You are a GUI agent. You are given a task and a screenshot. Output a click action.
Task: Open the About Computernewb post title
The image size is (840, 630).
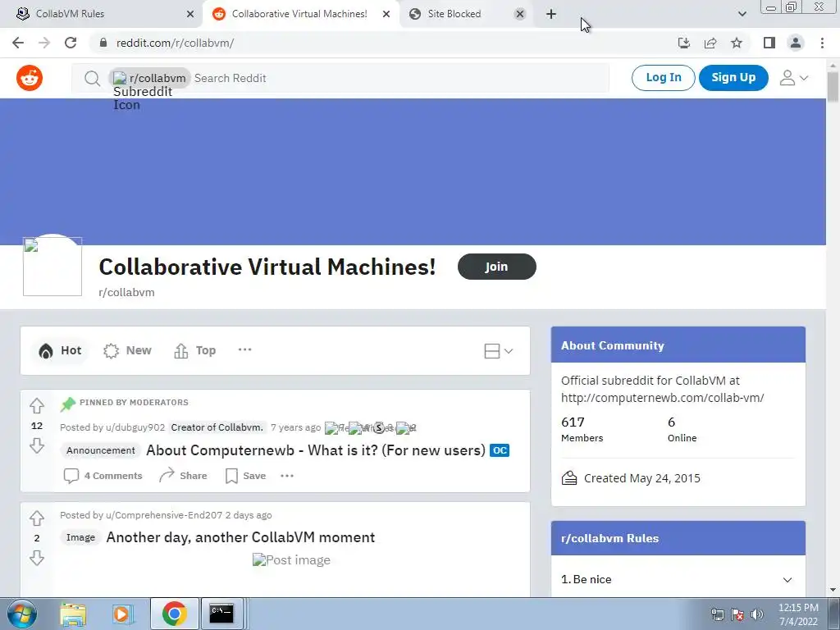pos(316,450)
